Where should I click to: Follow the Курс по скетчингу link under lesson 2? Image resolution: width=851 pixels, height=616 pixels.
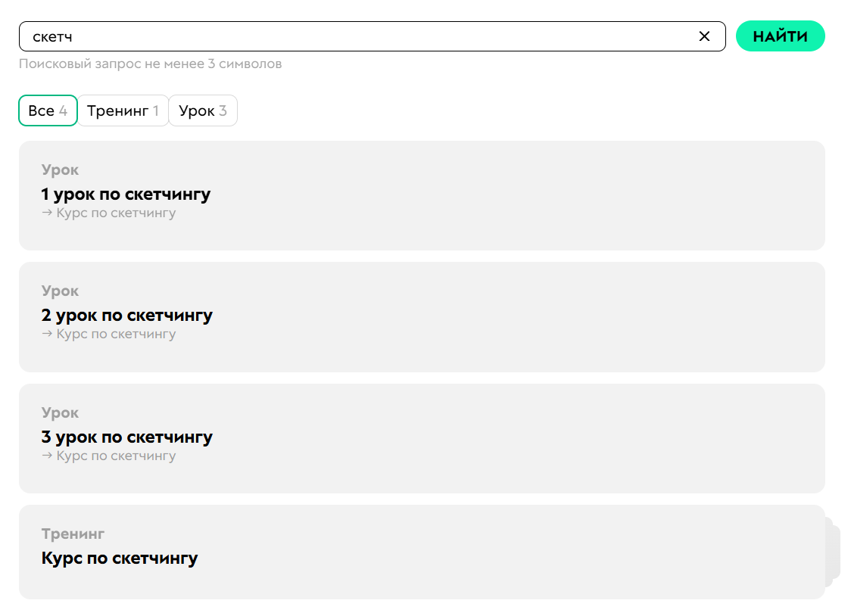(x=116, y=334)
